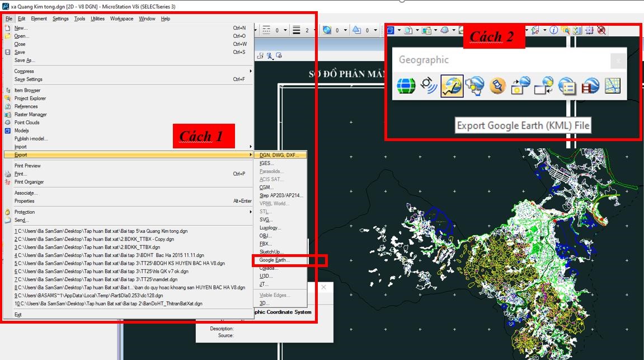
Task: Click the orange pushpin placemark icon
Action: coord(497,86)
